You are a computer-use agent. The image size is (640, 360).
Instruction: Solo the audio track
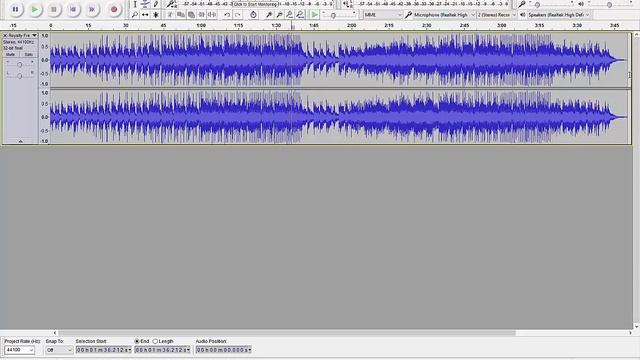29,54
